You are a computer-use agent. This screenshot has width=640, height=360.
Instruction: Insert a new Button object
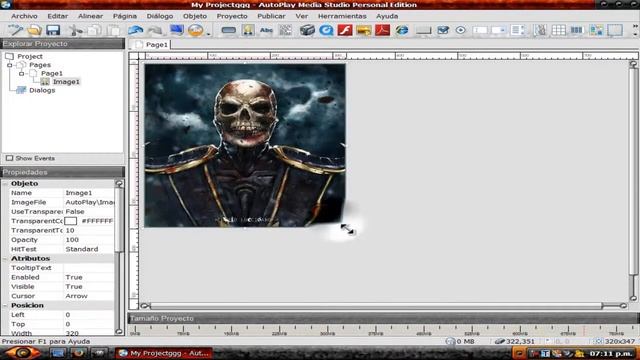[x=229, y=30]
